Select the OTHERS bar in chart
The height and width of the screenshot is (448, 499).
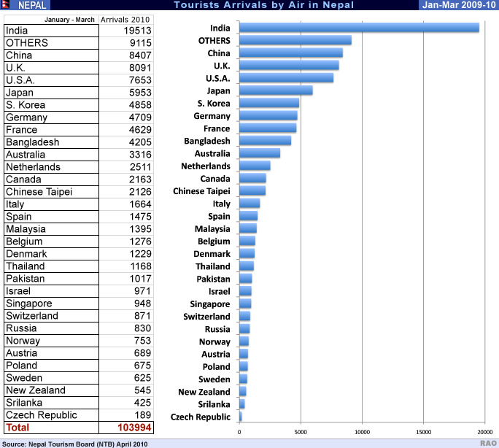pos(295,40)
